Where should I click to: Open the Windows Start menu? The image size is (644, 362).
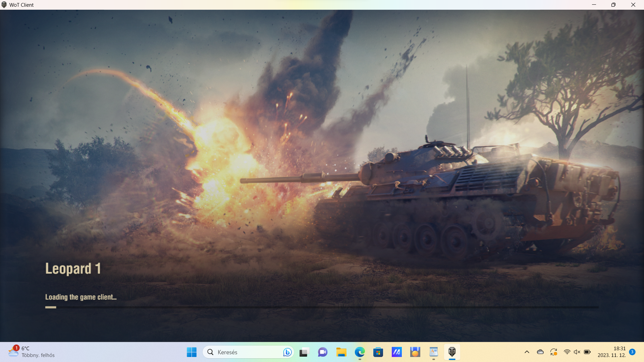point(192,352)
